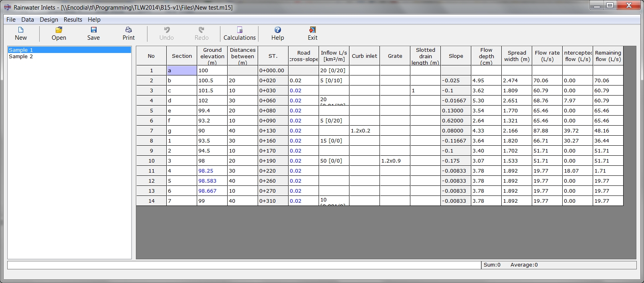Click the Exit toolbar icon
The image size is (644, 283).
312,30
